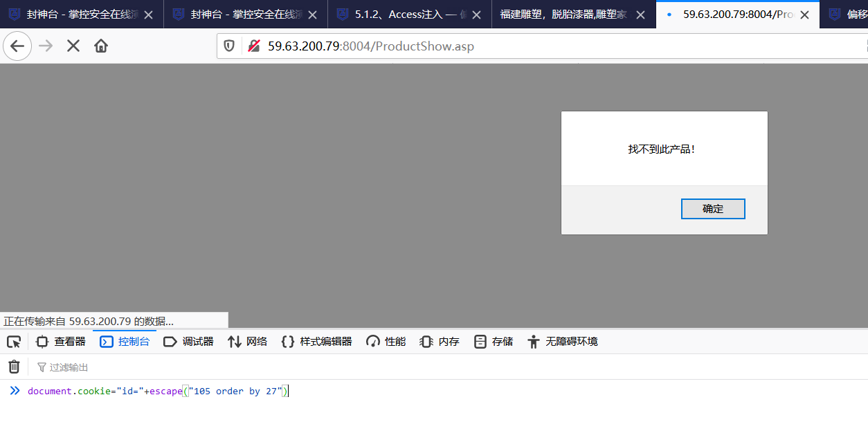Image resolution: width=868 pixels, height=424 pixels.
Task: Click the forward navigation arrow
Action: click(46, 46)
